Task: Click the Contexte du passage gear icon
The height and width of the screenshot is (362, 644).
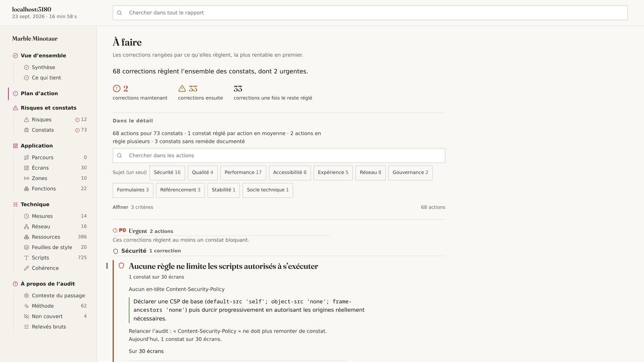Action: (26, 296)
